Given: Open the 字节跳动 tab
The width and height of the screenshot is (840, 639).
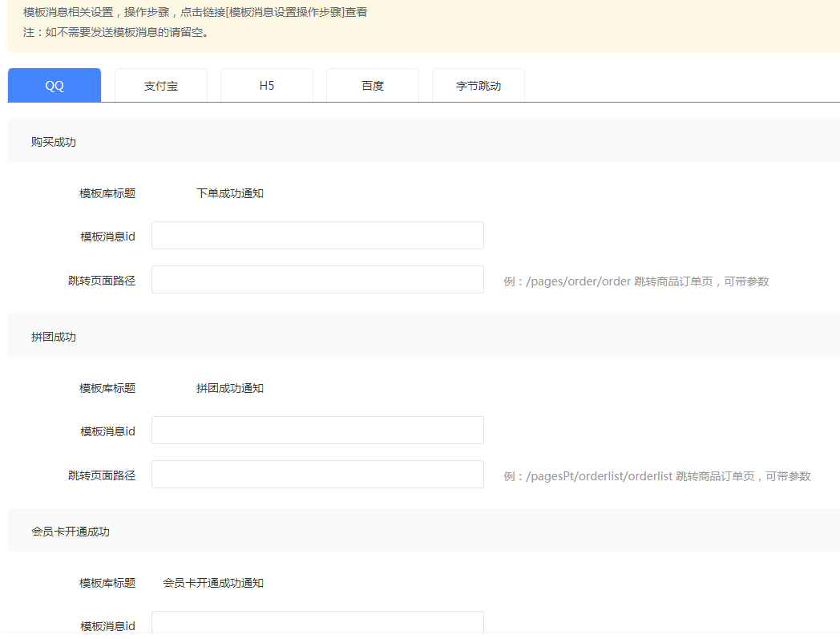Looking at the screenshot, I should (x=479, y=85).
